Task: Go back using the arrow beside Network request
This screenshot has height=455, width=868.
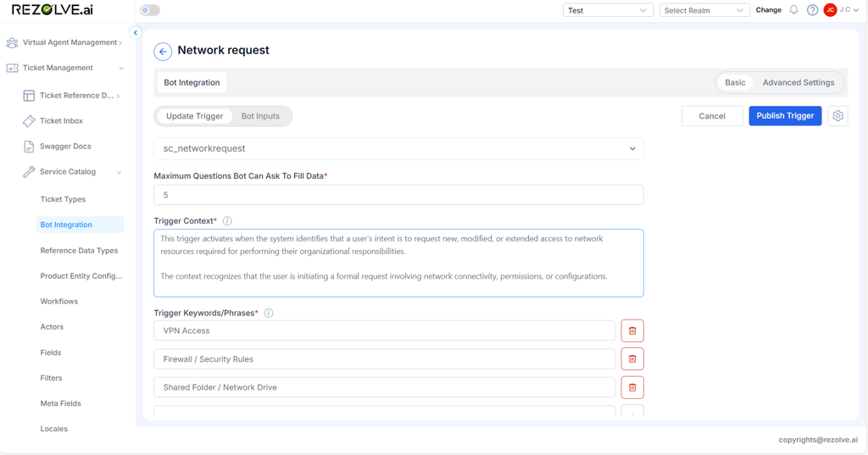Action: click(x=163, y=52)
